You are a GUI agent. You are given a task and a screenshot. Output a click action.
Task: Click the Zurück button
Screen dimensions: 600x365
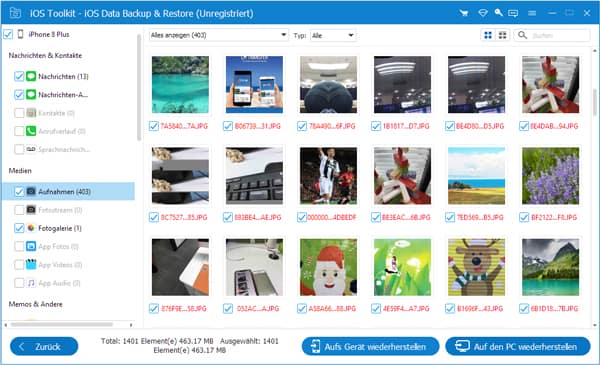click(x=44, y=347)
